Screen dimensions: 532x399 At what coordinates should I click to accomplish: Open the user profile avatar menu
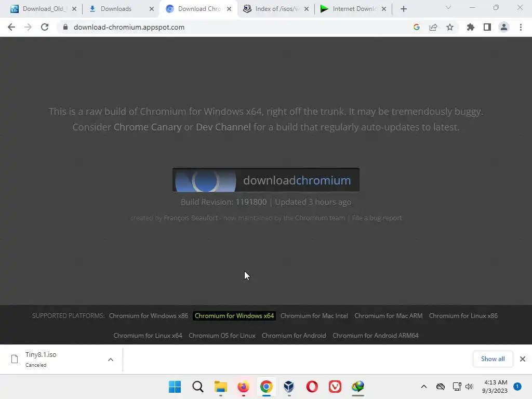(504, 27)
